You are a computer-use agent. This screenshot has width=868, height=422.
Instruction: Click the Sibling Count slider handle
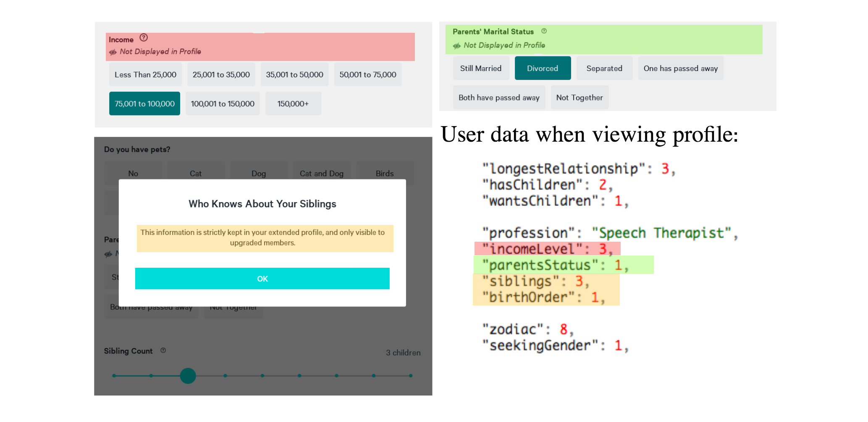point(188,376)
